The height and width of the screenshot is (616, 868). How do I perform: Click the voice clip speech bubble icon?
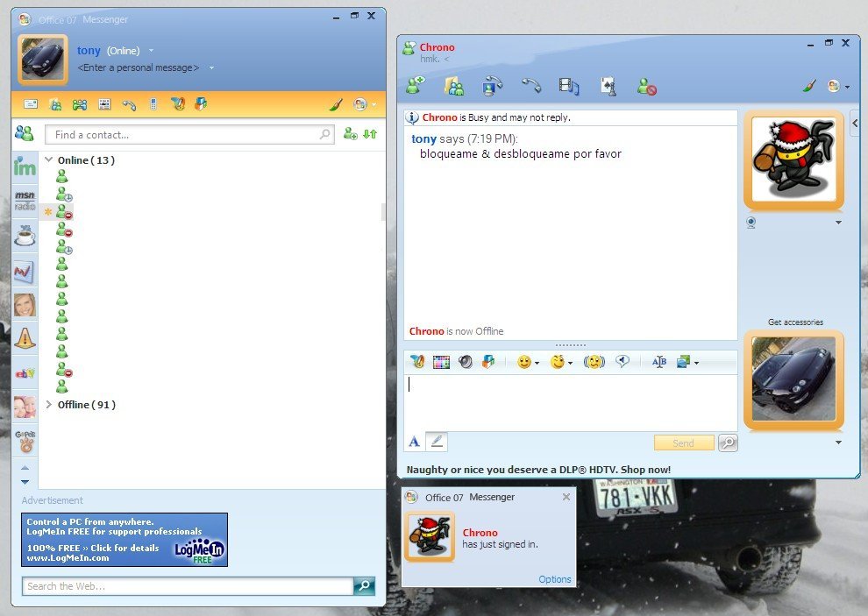pos(623,361)
